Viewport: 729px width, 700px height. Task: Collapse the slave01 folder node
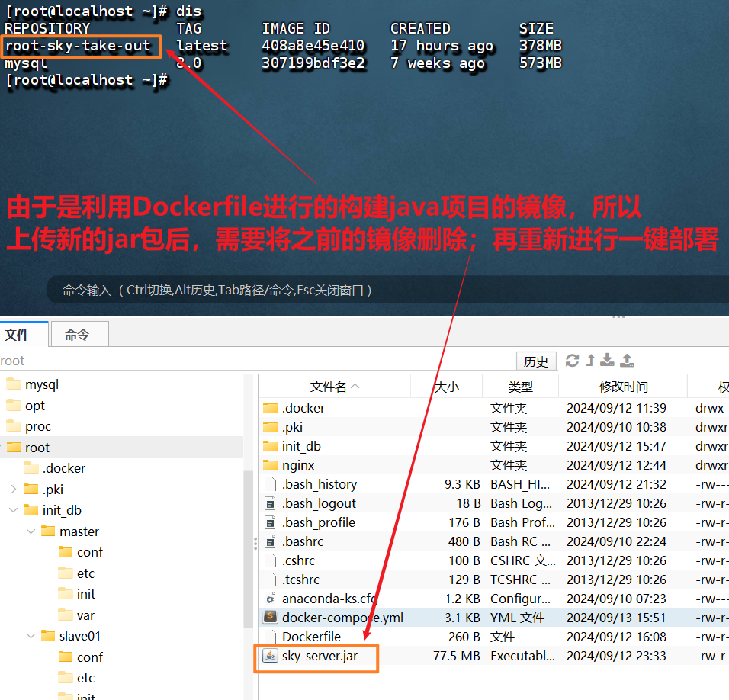coord(31,636)
